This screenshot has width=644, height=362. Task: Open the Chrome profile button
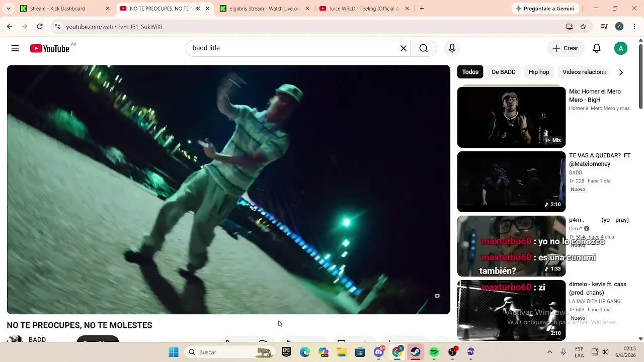click(x=619, y=27)
